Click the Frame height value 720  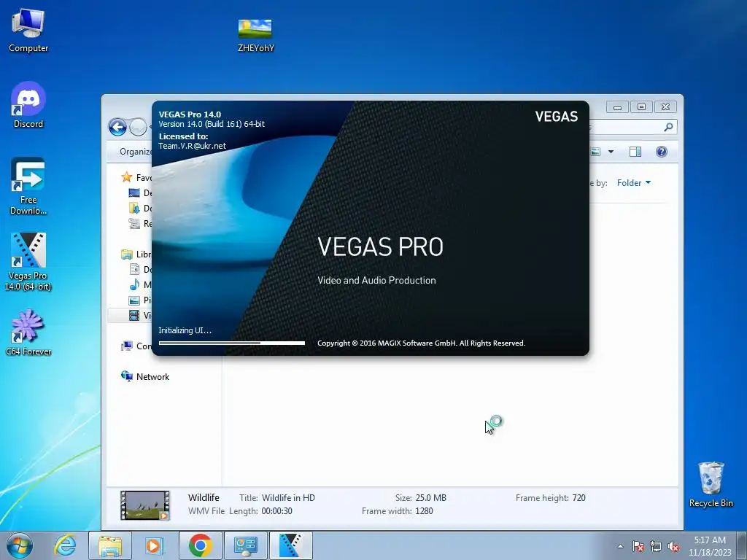click(578, 498)
